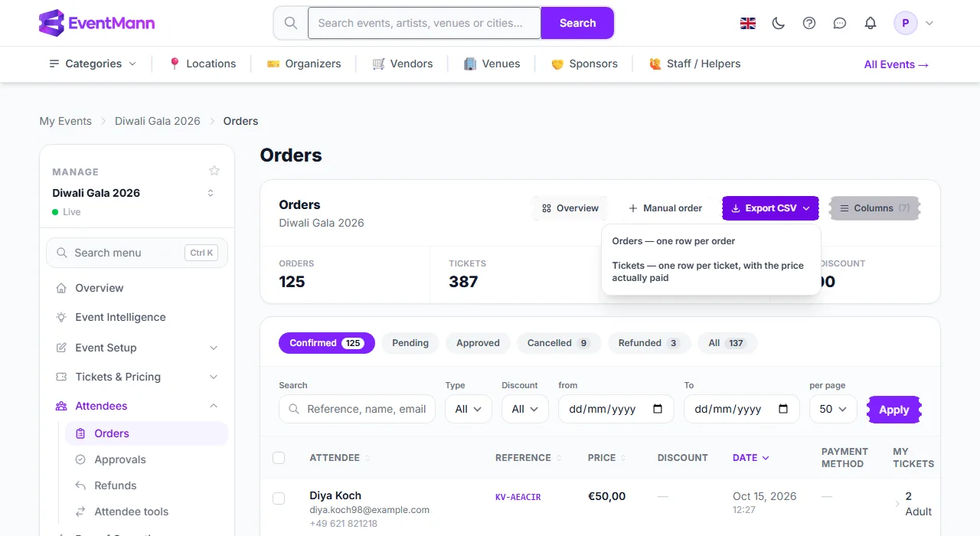Open the Discount filter dropdown
Image resolution: width=980 pixels, height=536 pixels.
pyautogui.click(x=525, y=409)
